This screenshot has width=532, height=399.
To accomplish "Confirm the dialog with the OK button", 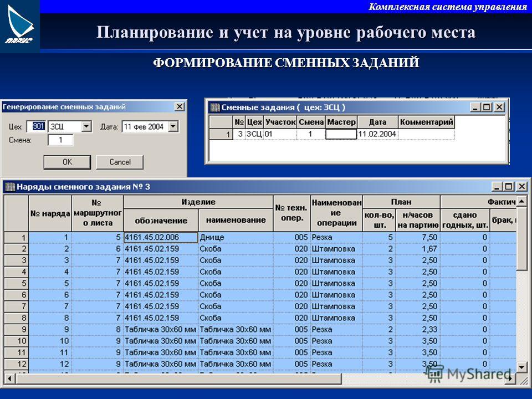I will pyautogui.click(x=67, y=162).
